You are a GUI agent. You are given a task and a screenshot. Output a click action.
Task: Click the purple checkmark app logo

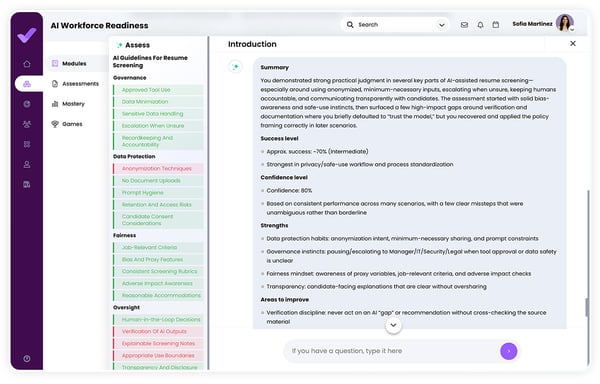tap(27, 35)
